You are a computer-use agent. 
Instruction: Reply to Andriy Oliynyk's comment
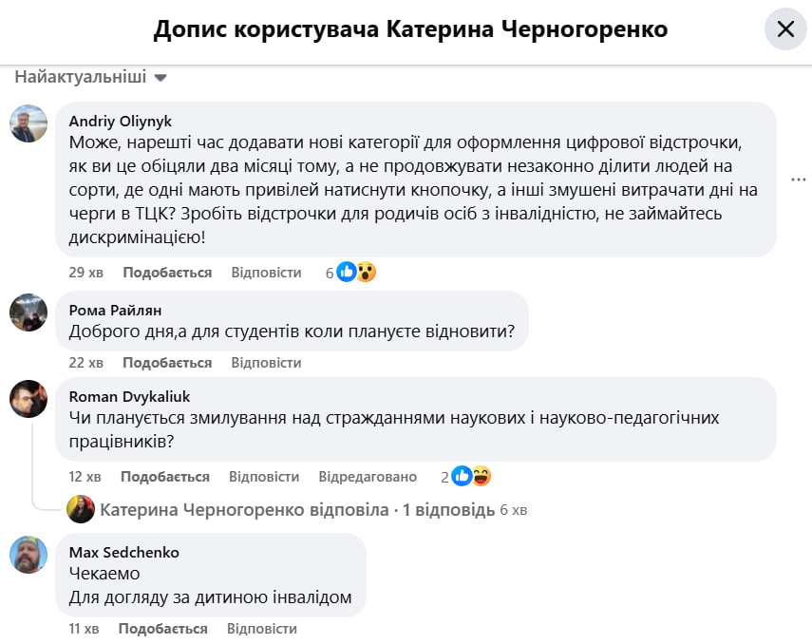tap(266, 273)
